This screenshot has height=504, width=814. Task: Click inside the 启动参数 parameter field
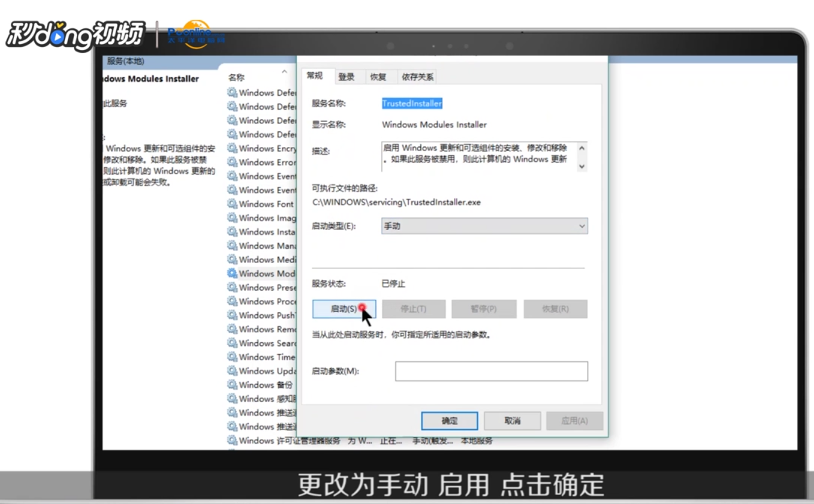click(491, 371)
